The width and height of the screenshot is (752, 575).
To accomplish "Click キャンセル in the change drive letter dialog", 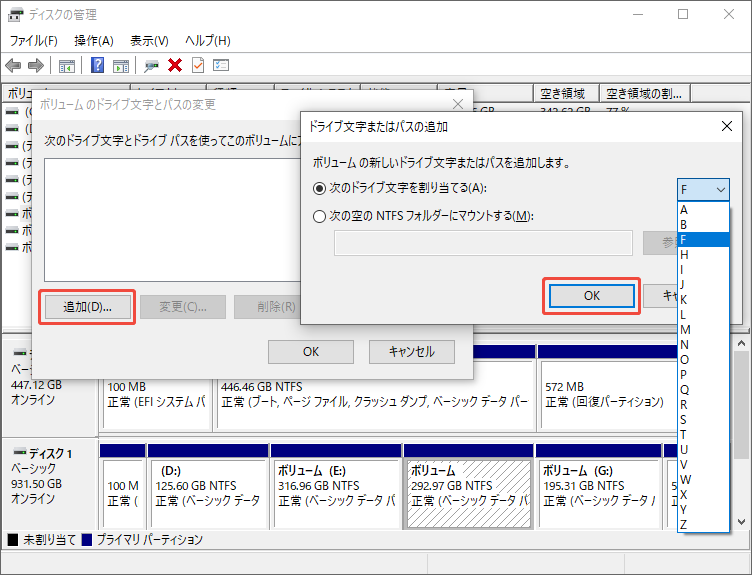I will (411, 352).
